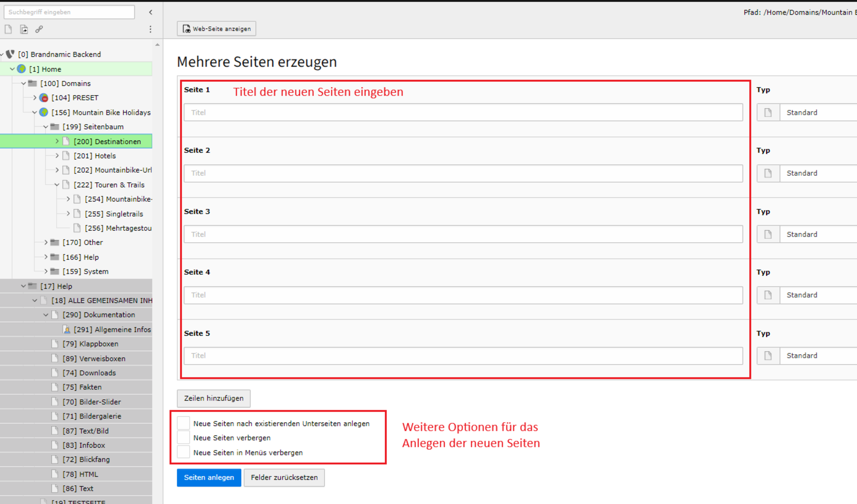The width and height of the screenshot is (857, 504).
Task: Enable 'Neue Seiten nach existierenden Unterseiten anlegen'
Action: [183, 423]
